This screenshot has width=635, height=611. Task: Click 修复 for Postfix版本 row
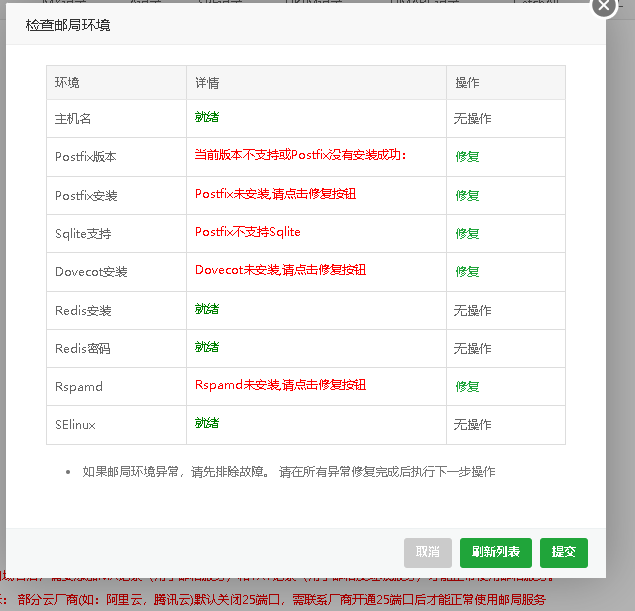[x=467, y=156]
